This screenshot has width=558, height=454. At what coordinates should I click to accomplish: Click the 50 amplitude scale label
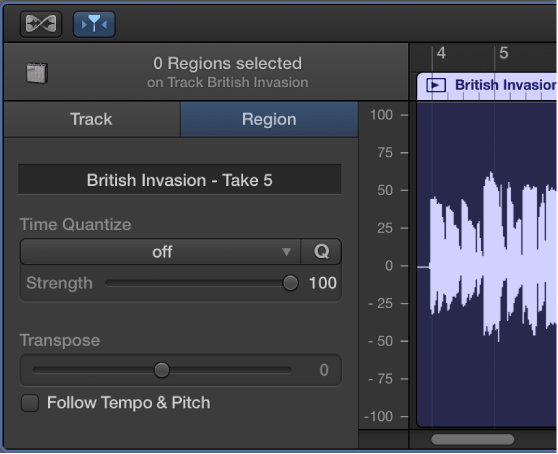[385, 190]
